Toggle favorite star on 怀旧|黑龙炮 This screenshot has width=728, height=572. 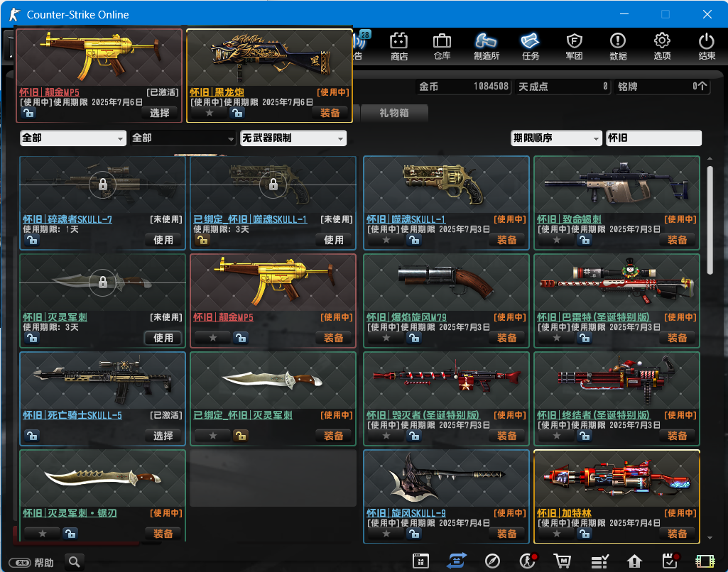pos(210,113)
